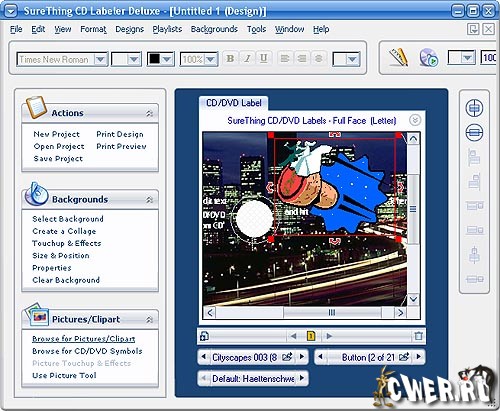The image size is (500, 411).
Task: Click Select Background link
Action: point(68,219)
